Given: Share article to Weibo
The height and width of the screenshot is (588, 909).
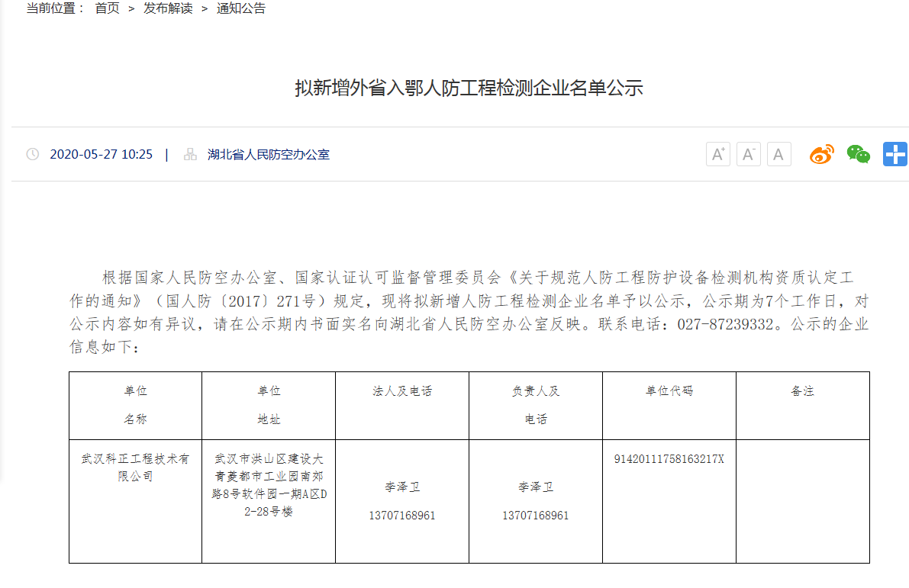Looking at the screenshot, I should pyautogui.click(x=821, y=154).
